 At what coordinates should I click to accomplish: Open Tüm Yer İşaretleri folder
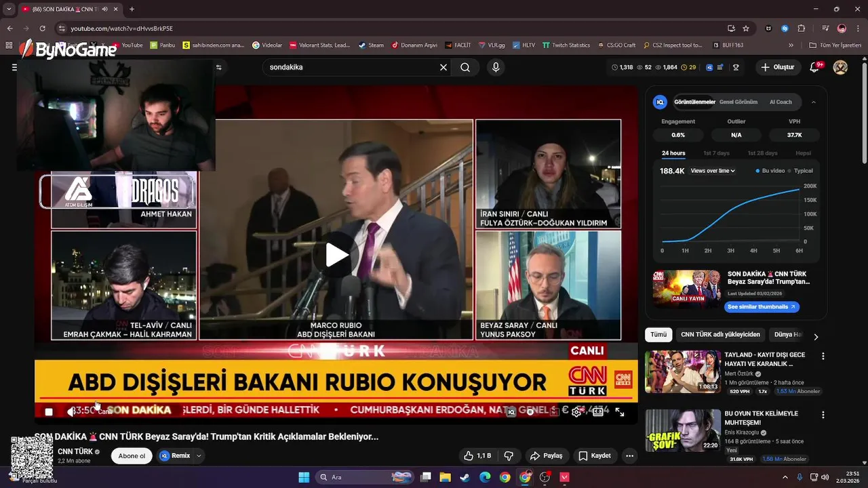[836, 45]
